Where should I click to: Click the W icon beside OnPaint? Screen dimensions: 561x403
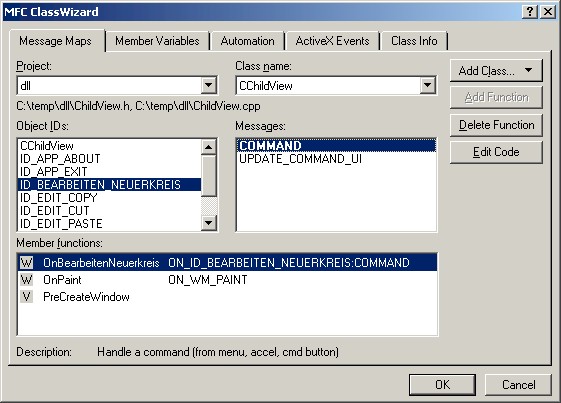(26, 280)
